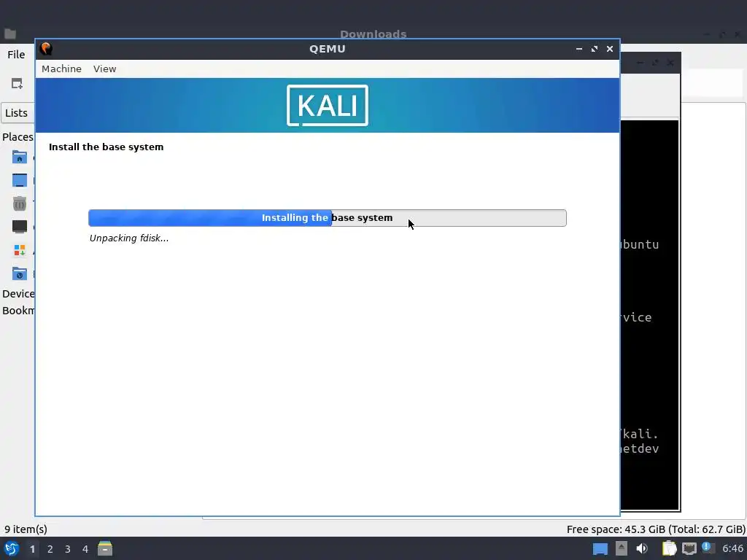Open the volume control in tray
The width and height of the screenshot is (747, 560).
(642, 548)
